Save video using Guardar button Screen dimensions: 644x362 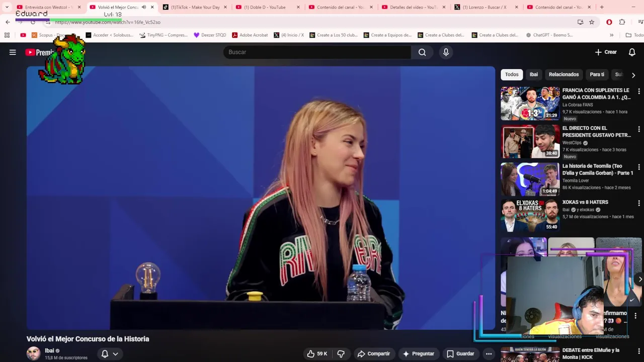[x=460, y=354]
